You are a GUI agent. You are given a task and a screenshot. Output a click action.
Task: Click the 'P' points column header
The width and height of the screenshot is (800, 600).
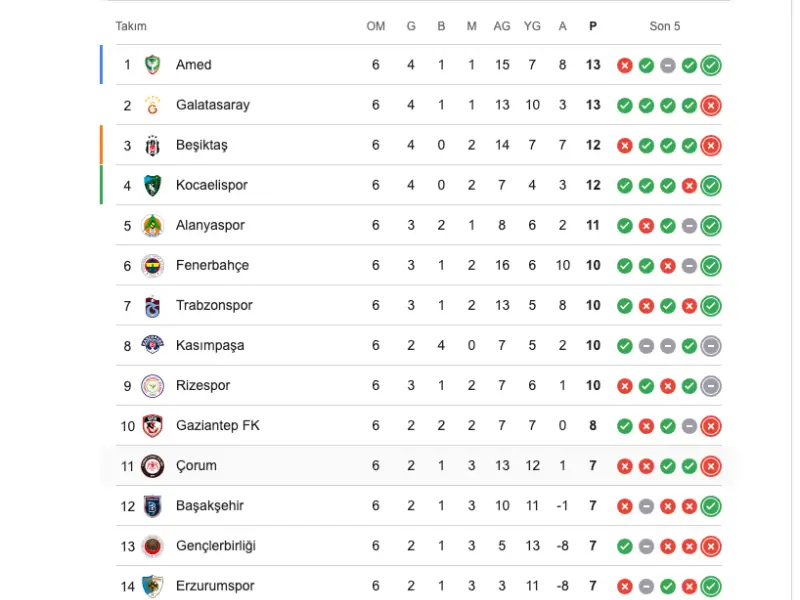coord(593,26)
